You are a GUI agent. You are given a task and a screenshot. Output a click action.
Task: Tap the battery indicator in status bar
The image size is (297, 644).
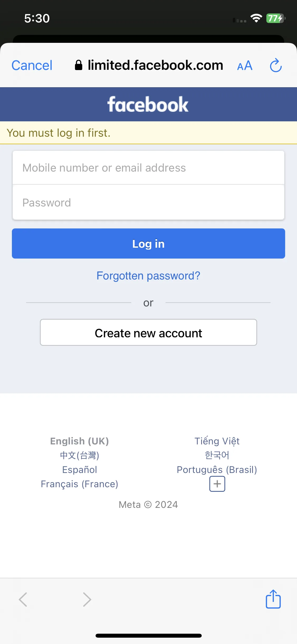pos(276,18)
